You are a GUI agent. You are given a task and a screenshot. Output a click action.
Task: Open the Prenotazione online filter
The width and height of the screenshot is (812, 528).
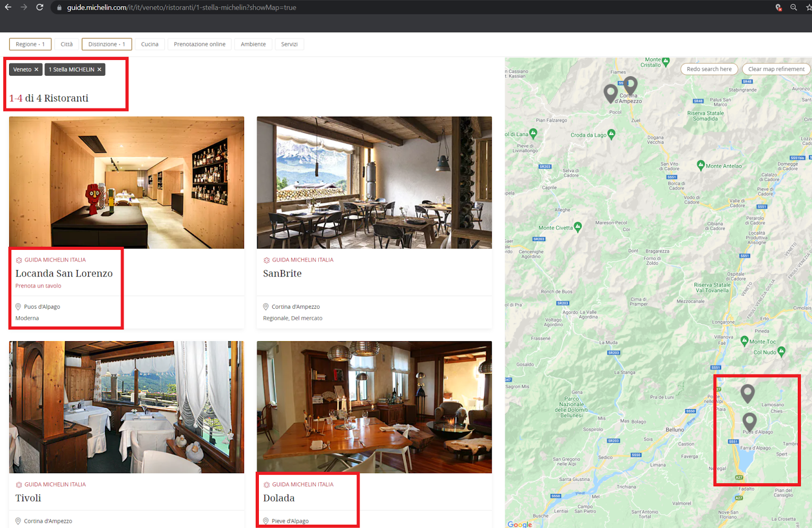tap(199, 44)
